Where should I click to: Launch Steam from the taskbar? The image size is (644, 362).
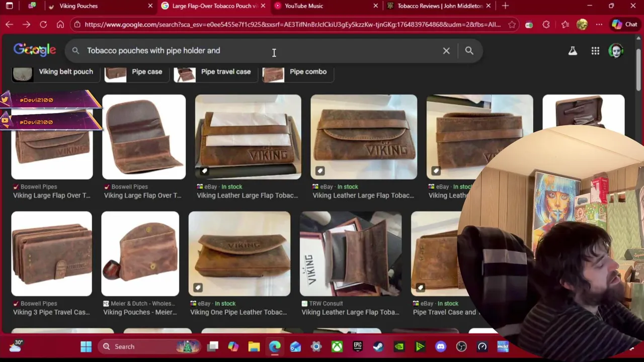[378, 346]
